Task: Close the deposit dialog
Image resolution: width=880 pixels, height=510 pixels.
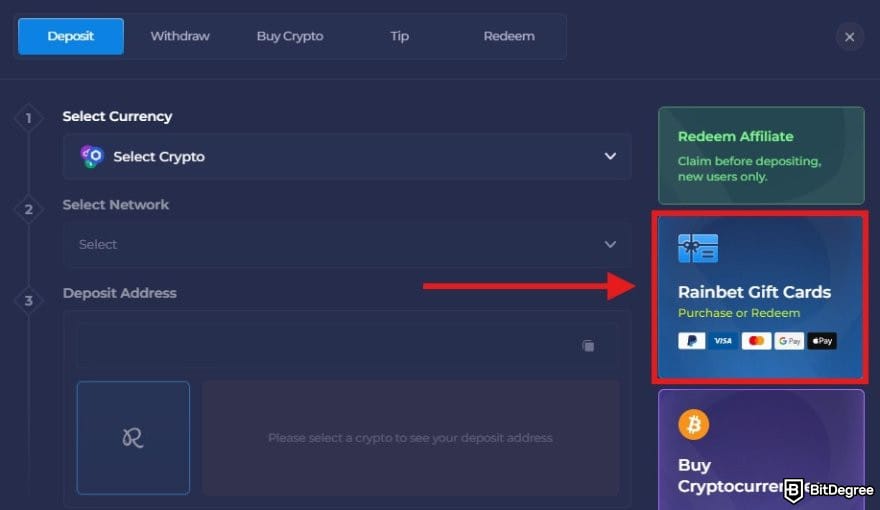Action: click(x=849, y=37)
